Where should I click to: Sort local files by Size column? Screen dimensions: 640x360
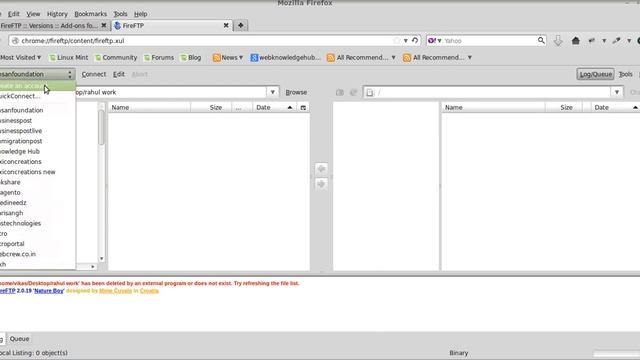[x=211, y=107]
